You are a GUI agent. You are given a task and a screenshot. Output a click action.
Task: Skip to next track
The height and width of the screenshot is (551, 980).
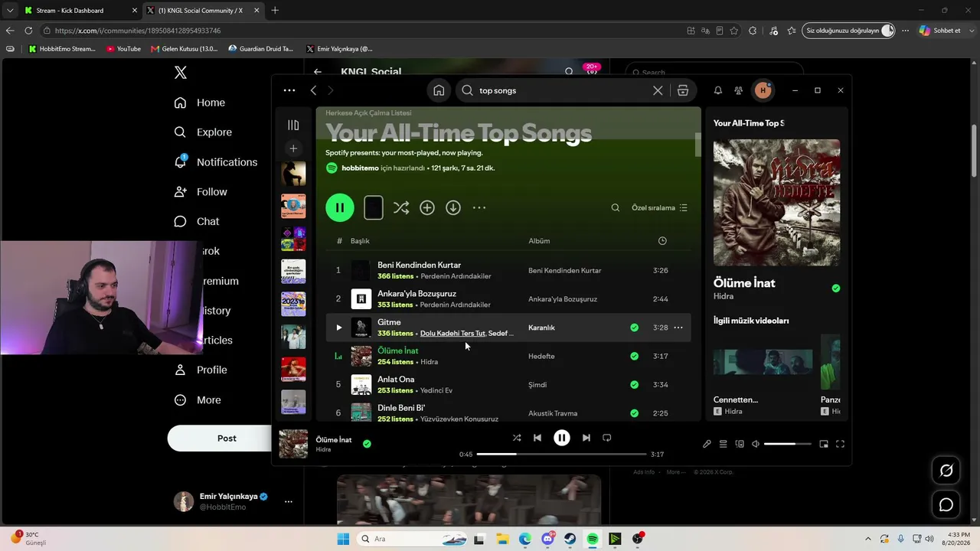point(586,438)
